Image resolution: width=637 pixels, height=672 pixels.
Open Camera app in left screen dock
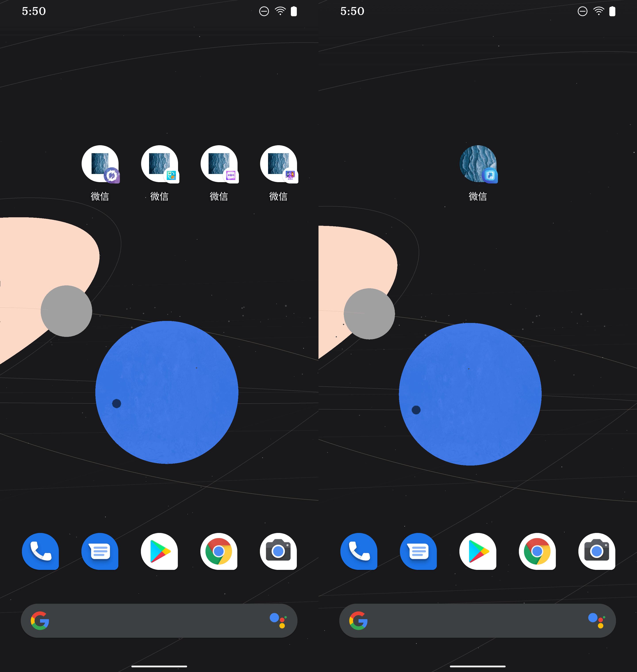[278, 551]
